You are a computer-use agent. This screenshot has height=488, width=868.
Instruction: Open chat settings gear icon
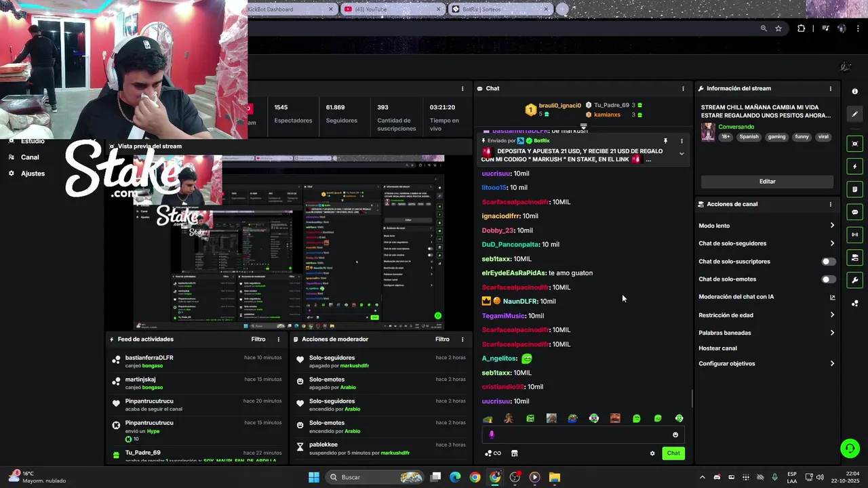[652, 453]
